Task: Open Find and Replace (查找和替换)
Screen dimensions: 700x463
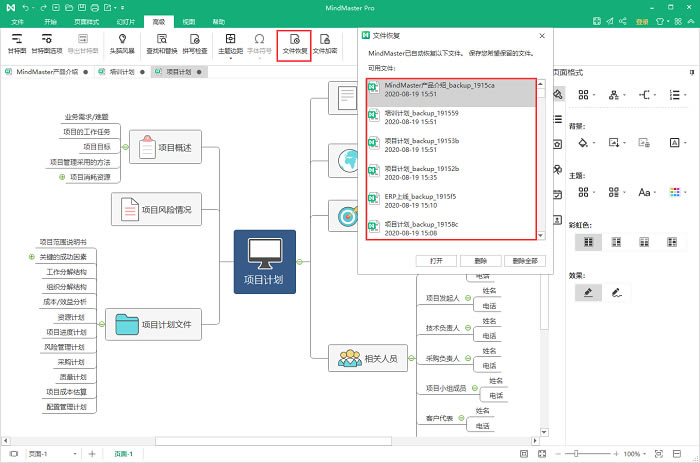Action: click(160, 42)
